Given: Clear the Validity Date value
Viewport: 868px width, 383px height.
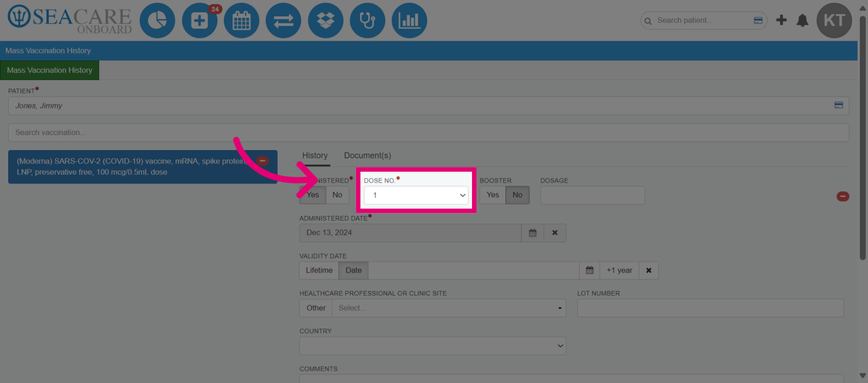Looking at the screenshot, I should coord(649,271).
